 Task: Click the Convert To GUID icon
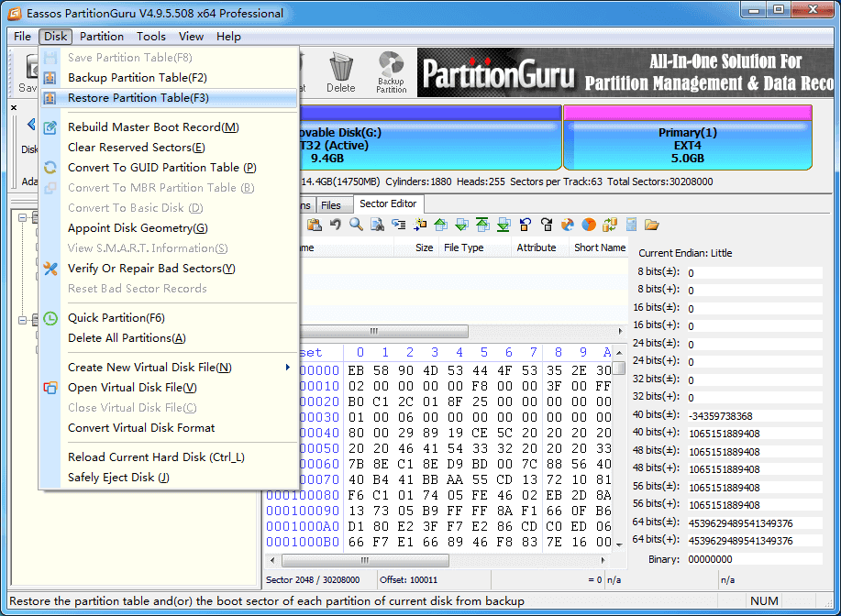(x=50, y=168)
